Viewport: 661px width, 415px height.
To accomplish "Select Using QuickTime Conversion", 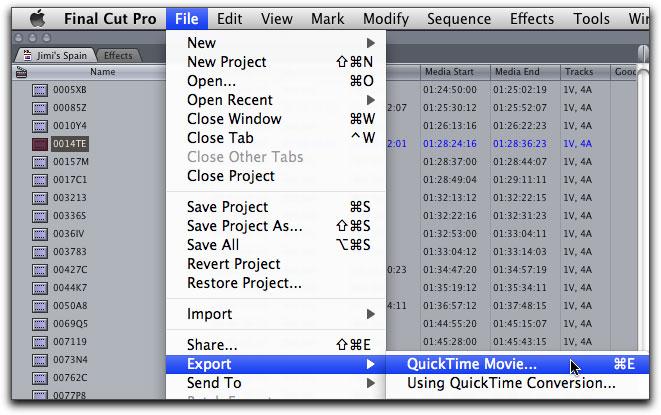I will click(x=511, y=383).
